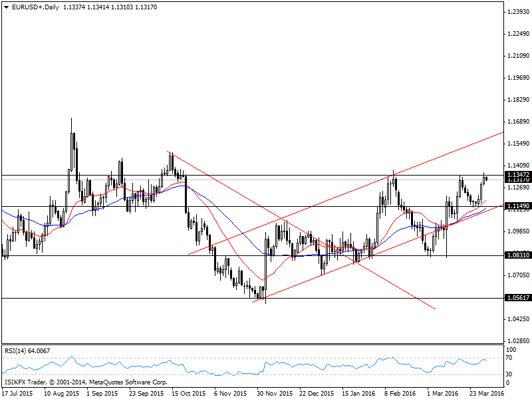The width and height of the screenshot is (532, 399).
Task: Click the 1.09850 price scale value
Action: [x=518, y=231]
